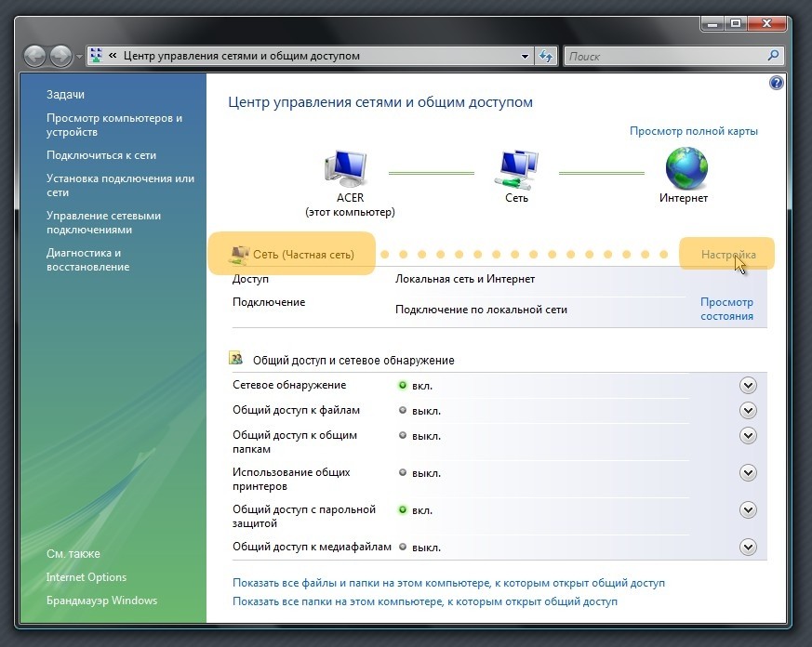Maximize the window

pos(736,24)
